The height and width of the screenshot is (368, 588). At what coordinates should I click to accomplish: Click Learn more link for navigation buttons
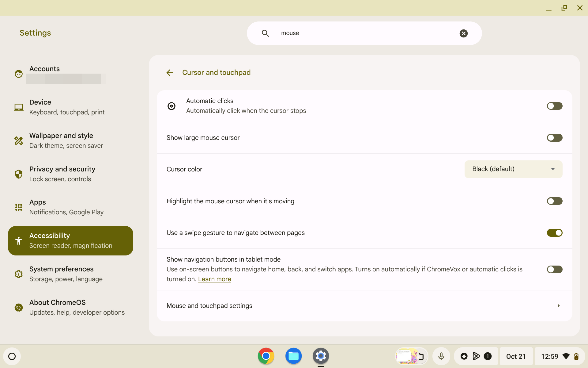coord(214,278)
